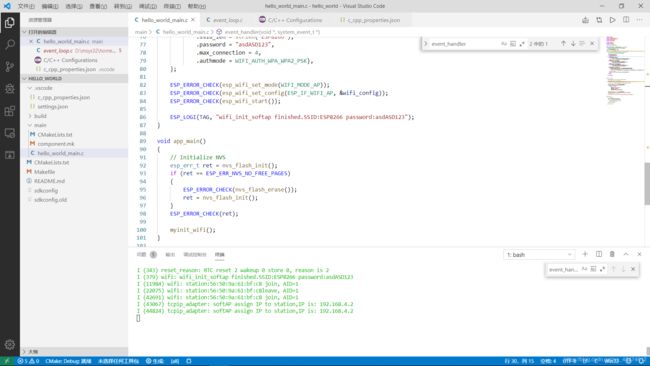Open the Edit menu
The image size is (650, 366).
pyautogui.click(x=50, y=6)
